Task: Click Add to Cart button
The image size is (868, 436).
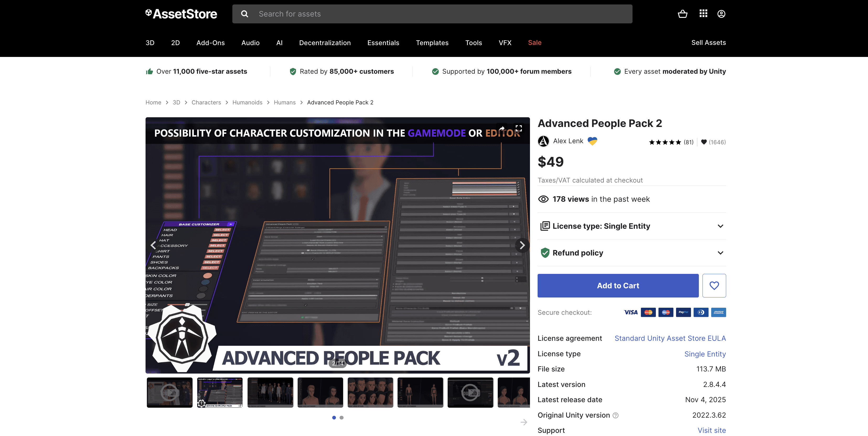Action: tap(618, 286)
